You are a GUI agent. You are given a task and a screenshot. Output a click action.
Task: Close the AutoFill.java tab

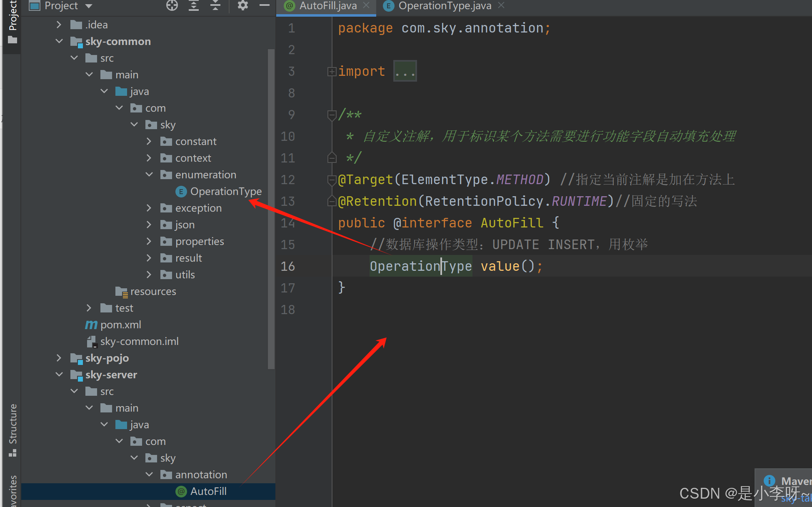tap(367, 5)
